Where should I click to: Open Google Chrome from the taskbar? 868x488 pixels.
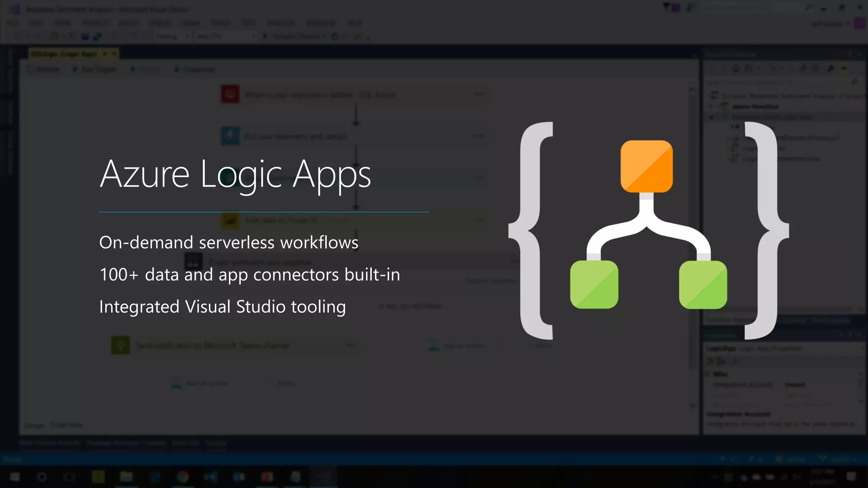click(183, 477)
